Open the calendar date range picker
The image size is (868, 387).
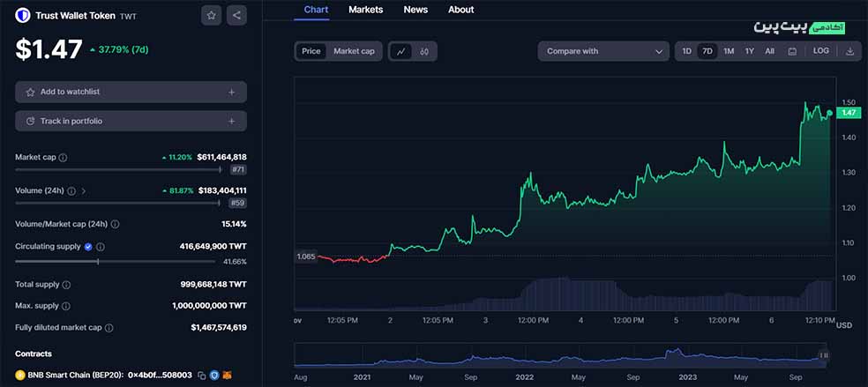pos(792,51)
